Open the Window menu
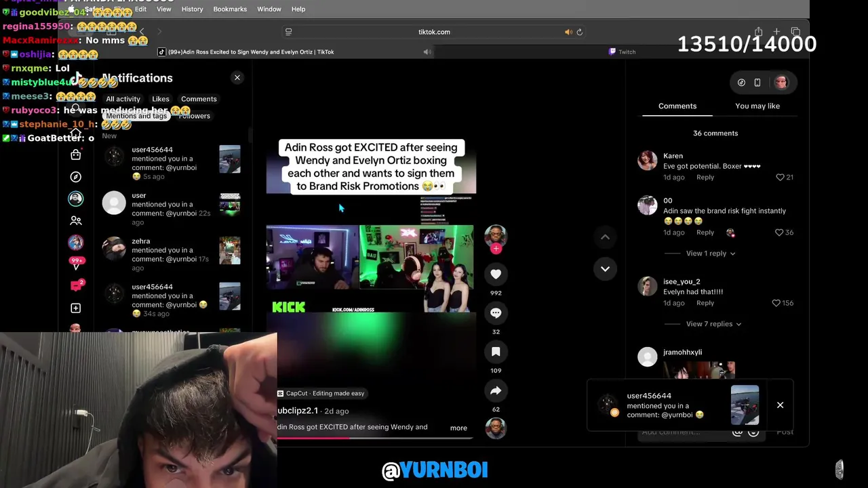The height and width of the screenshot is (488, 868). (269, 9)
